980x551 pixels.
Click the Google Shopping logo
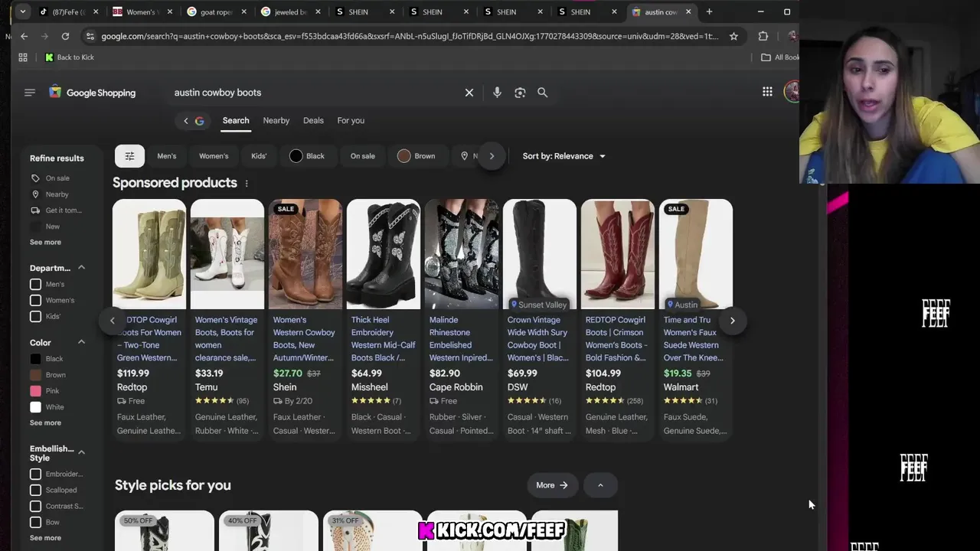tap(92, 93)
